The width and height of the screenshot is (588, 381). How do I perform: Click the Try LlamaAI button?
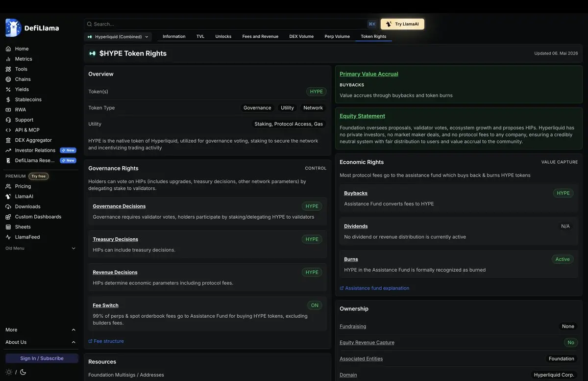click(x=402, y=24)
